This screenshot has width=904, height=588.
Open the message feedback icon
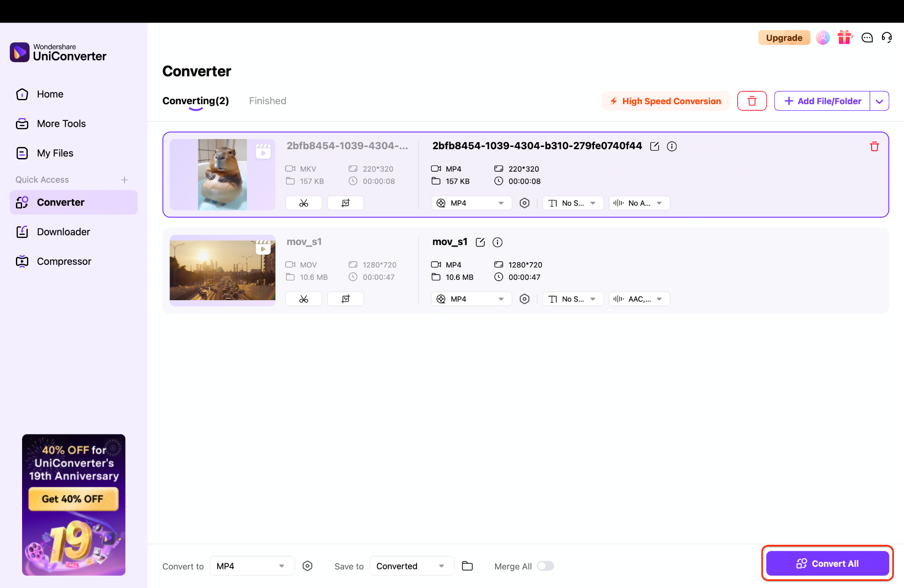tap(867, 38)
